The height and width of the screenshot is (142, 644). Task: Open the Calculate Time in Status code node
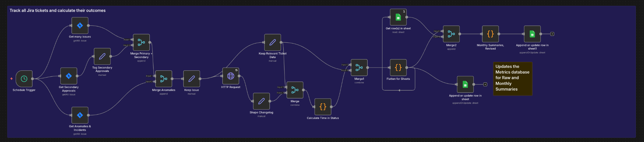click(x=323, y=107)
